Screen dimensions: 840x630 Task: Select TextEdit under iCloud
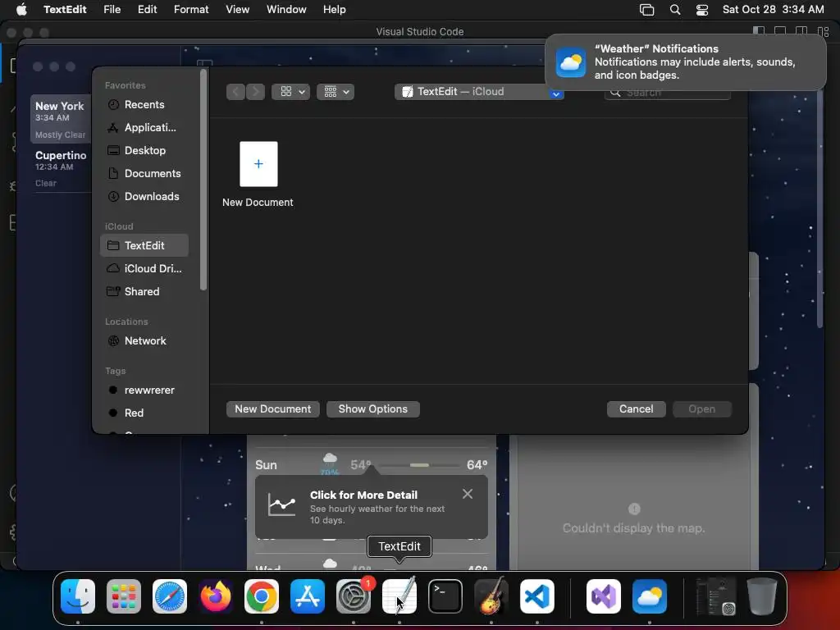144,245
